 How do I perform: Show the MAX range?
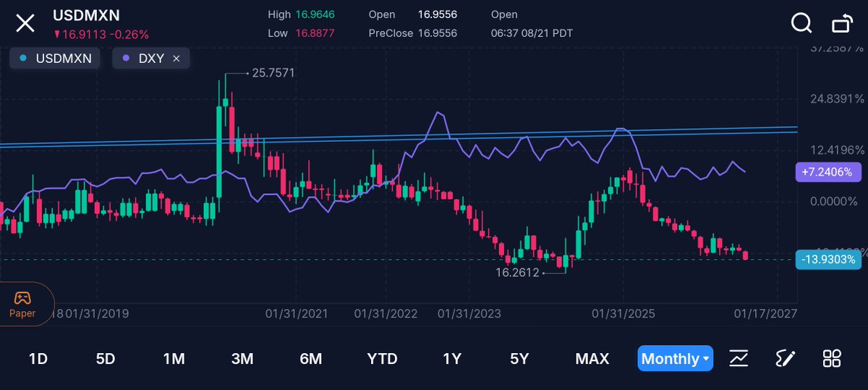coord(592,358)
